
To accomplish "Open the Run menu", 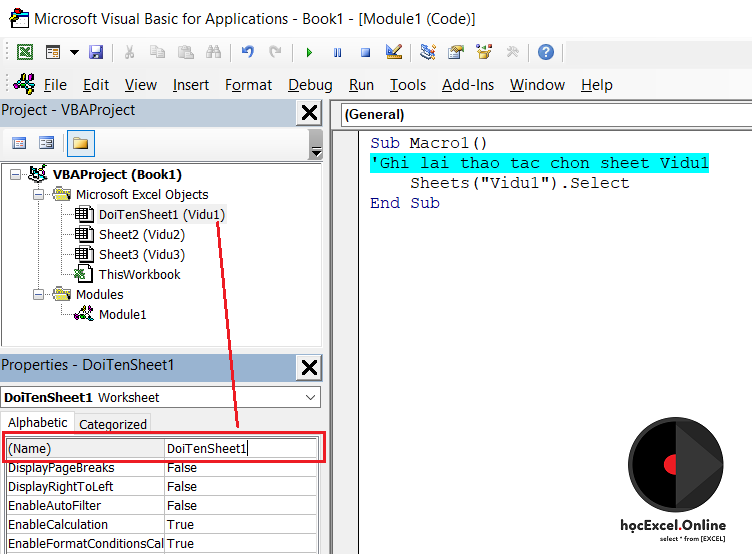I will (361, 85).
